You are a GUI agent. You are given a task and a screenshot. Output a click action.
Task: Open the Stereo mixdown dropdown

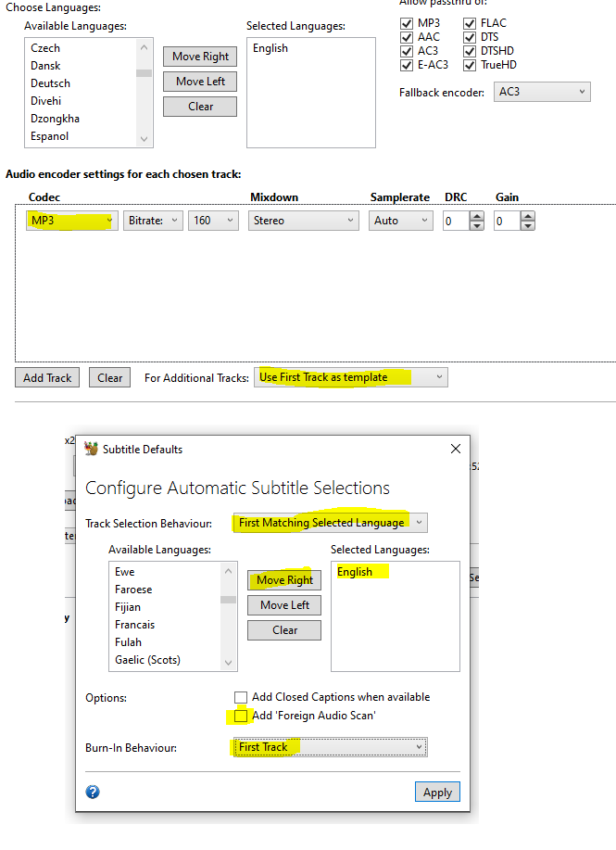[x=304, y=221]
